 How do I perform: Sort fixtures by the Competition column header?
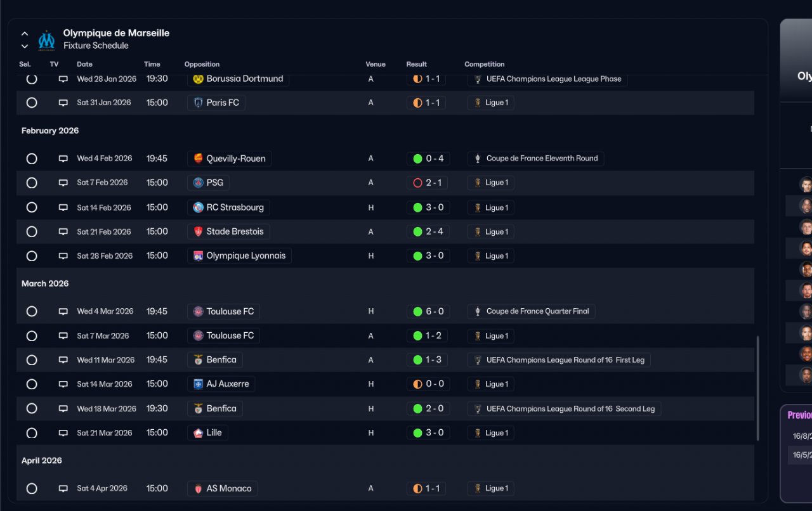click(x=484, y=64)
